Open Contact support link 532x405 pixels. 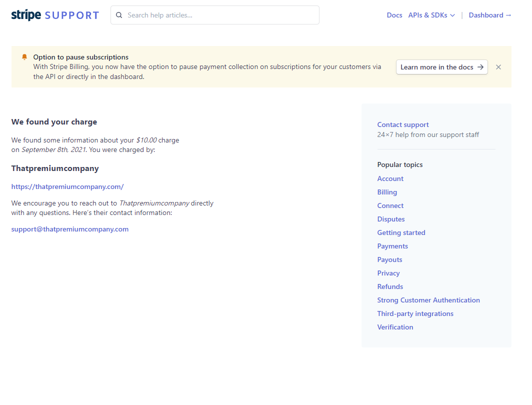(402, 124)
